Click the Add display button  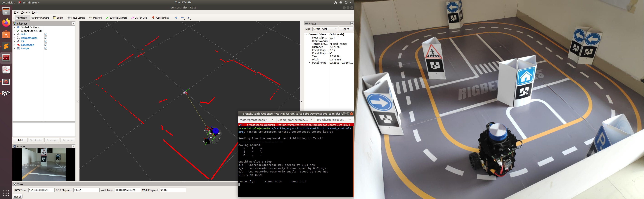click(x=20, y=140)
